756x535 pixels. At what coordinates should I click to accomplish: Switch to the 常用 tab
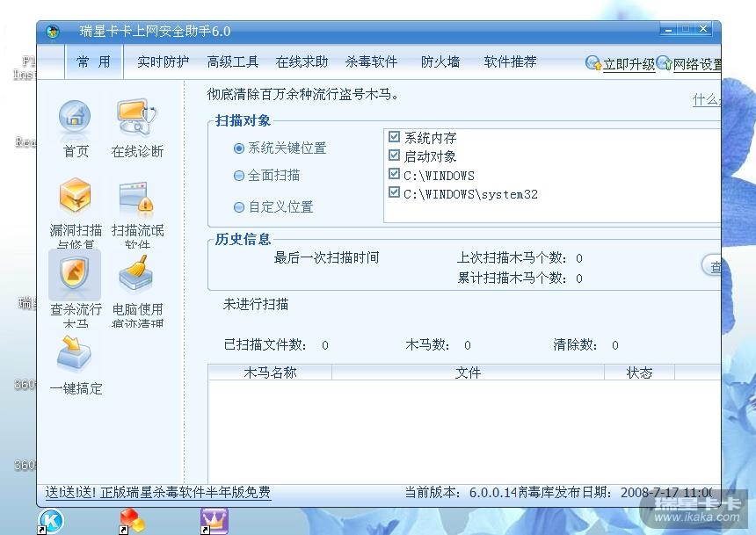[x=93, y=61]
